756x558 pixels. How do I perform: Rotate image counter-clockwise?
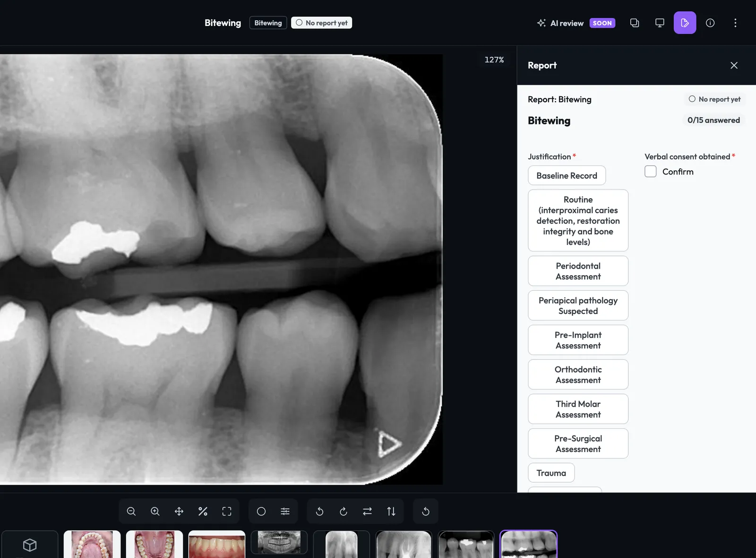point(319,511)
